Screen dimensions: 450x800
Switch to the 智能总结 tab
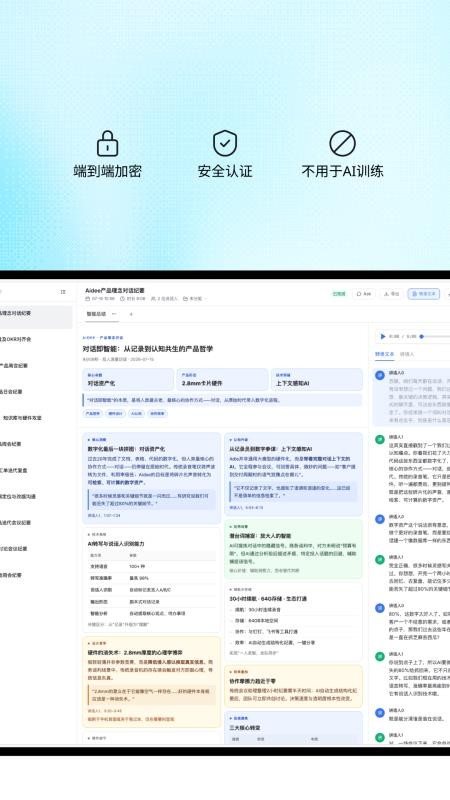tap(96, 314)
